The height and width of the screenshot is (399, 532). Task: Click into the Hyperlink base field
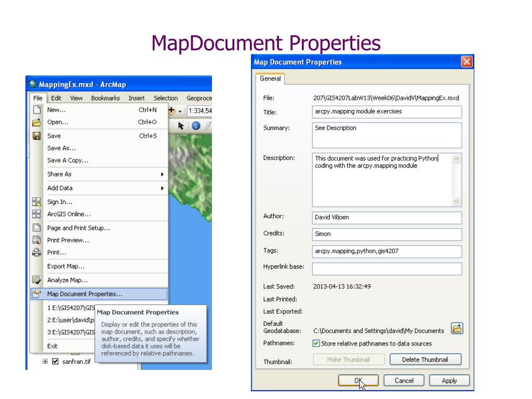pyautogui.click(x=387, y=269)
